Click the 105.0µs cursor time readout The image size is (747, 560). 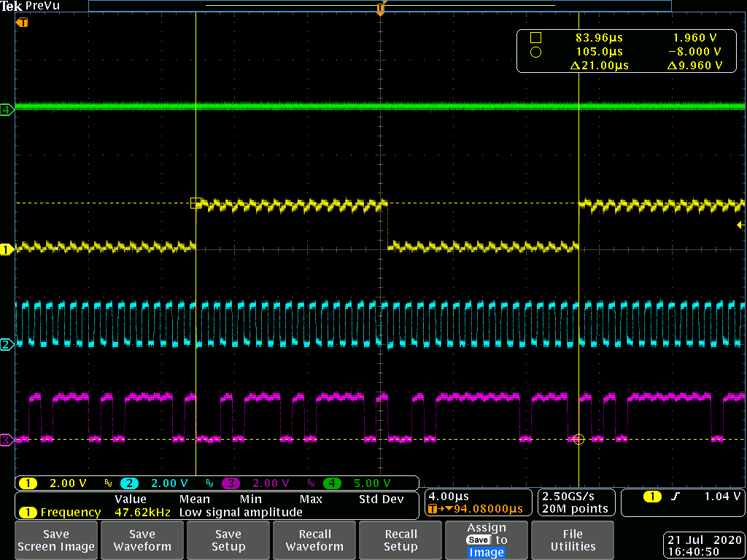pyautogui.click(x=599, y=52)
